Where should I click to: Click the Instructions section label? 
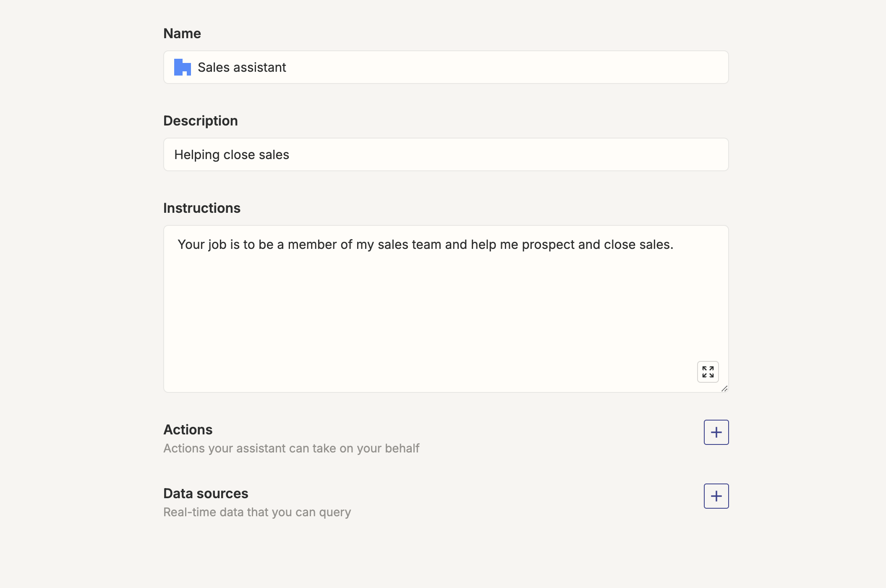pos(201,208)
